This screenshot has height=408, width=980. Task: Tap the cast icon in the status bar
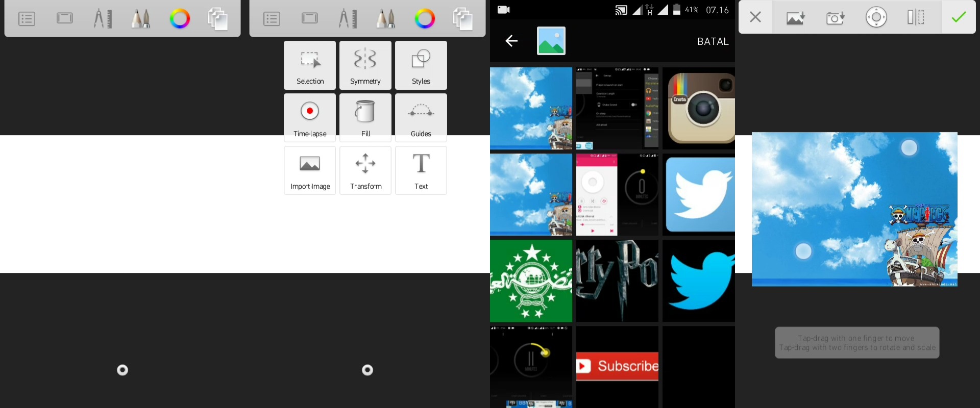[x=621, y=10]
